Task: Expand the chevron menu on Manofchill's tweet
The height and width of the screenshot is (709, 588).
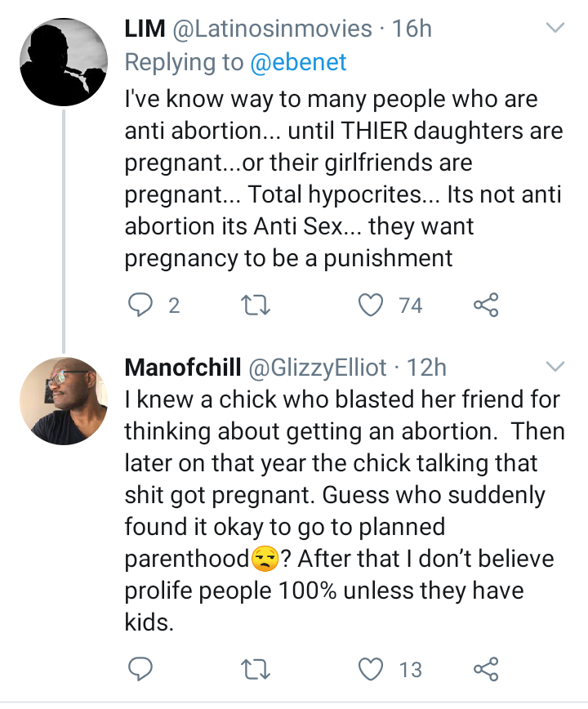Action: pyautogui.click(x=555, y=364)
